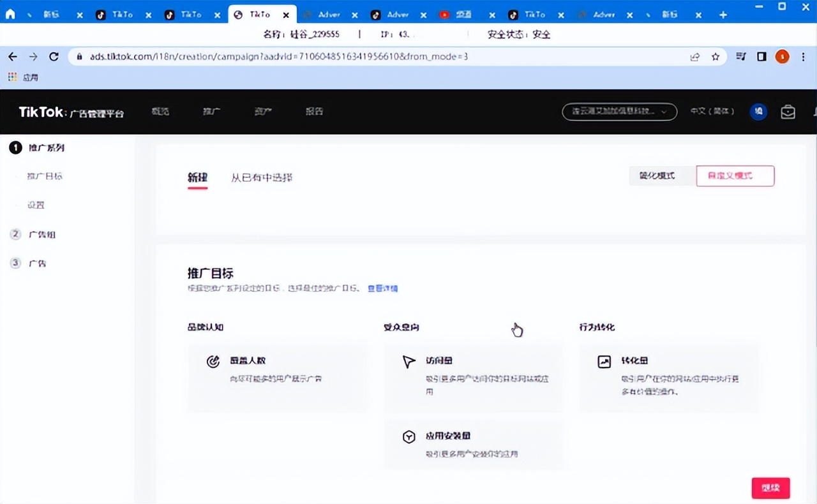Switch to the 从已有中选择 tab
Viewport: 817px width, 504px height.
[x=262, y=177]
